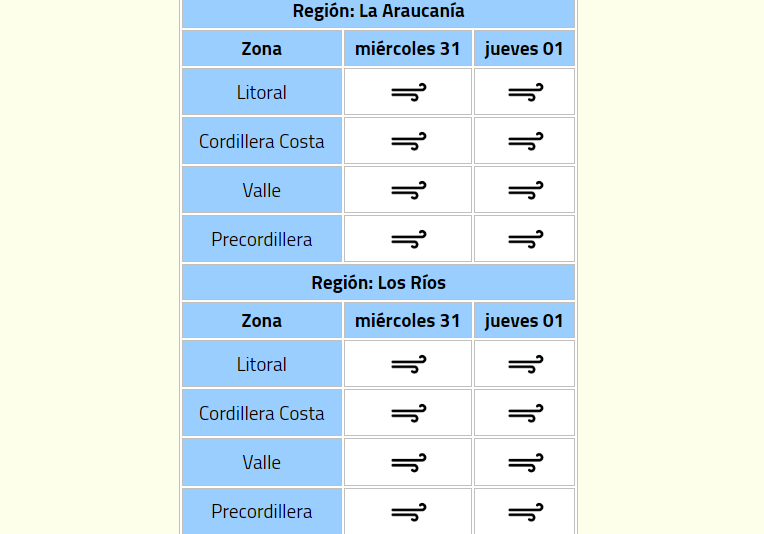This screenshot has width=764, height=534.
Task: Select the Litoral row label in Los Ríos
Action: click(x=262, y=364)
